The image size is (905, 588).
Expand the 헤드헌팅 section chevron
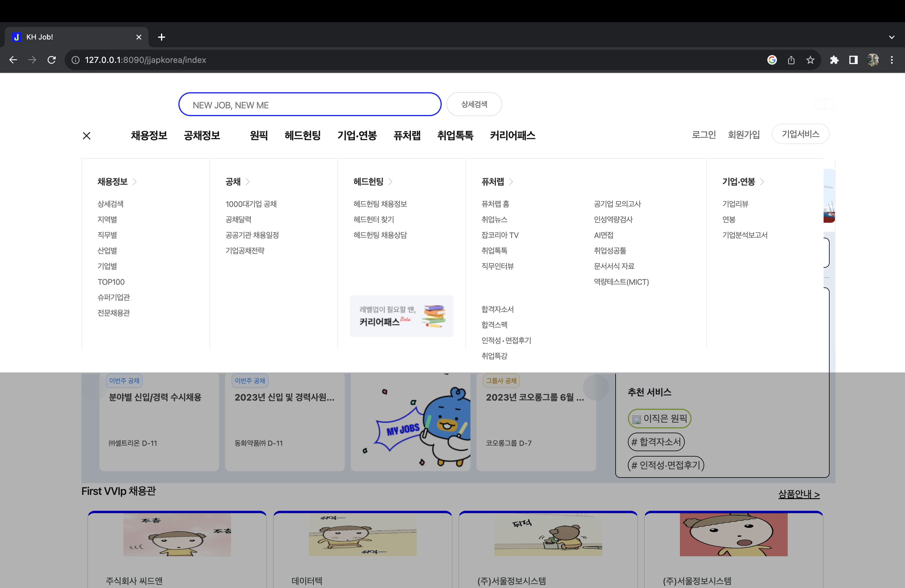click(390, 182)
